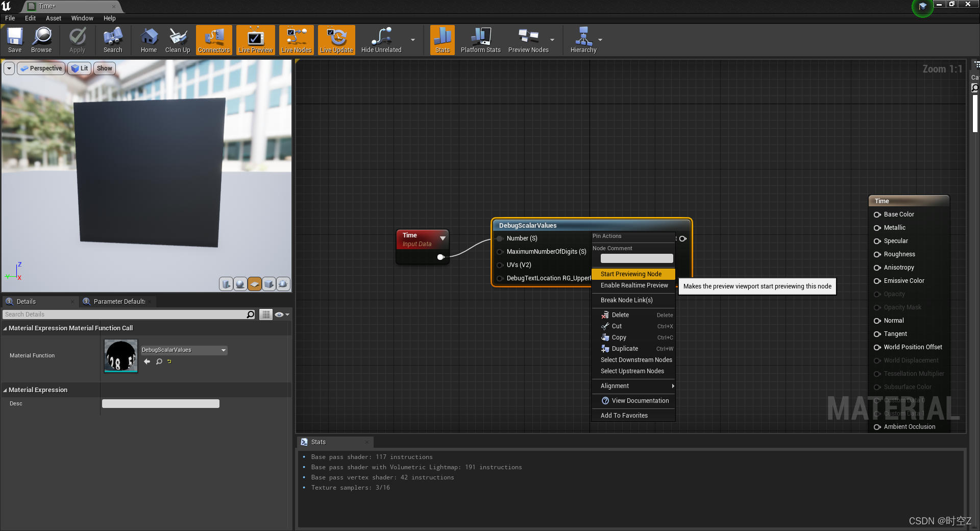Click Hide Unrelated in the toolbar

point(380,40)
